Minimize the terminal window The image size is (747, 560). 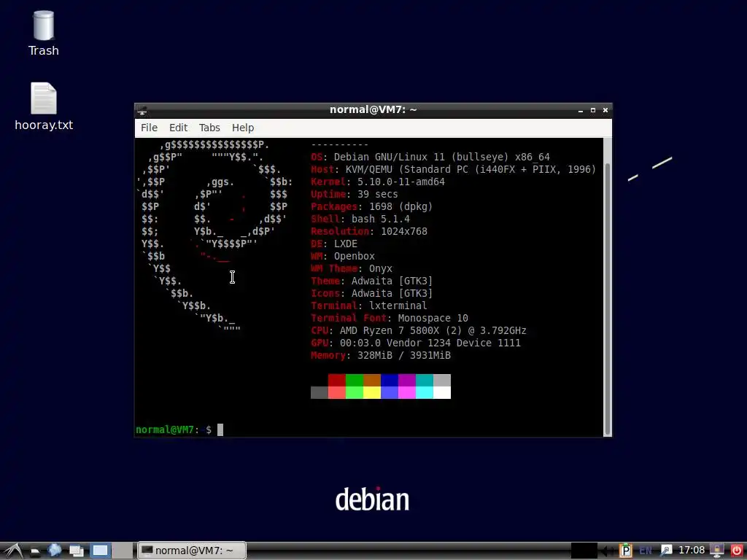tap(580, 111)
